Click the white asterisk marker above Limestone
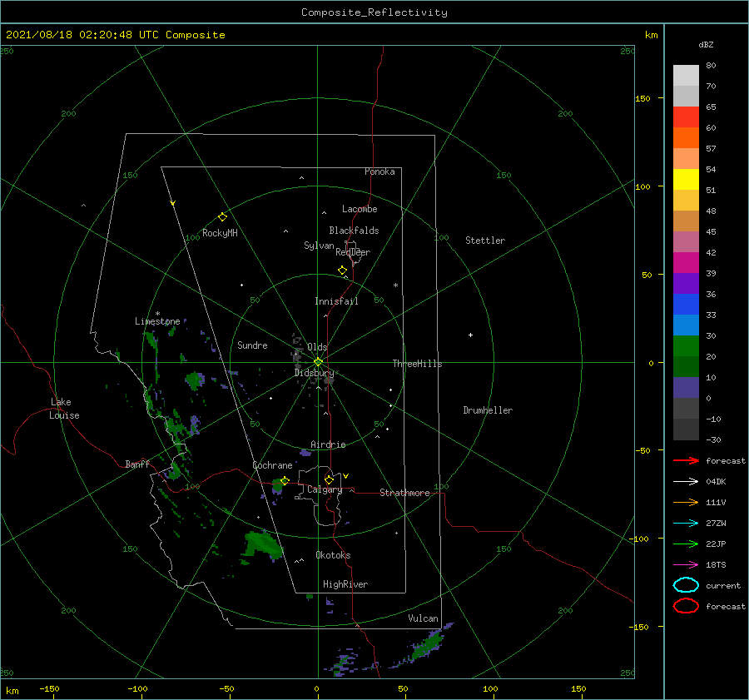 pyautogui.click(x=157, y=314)
